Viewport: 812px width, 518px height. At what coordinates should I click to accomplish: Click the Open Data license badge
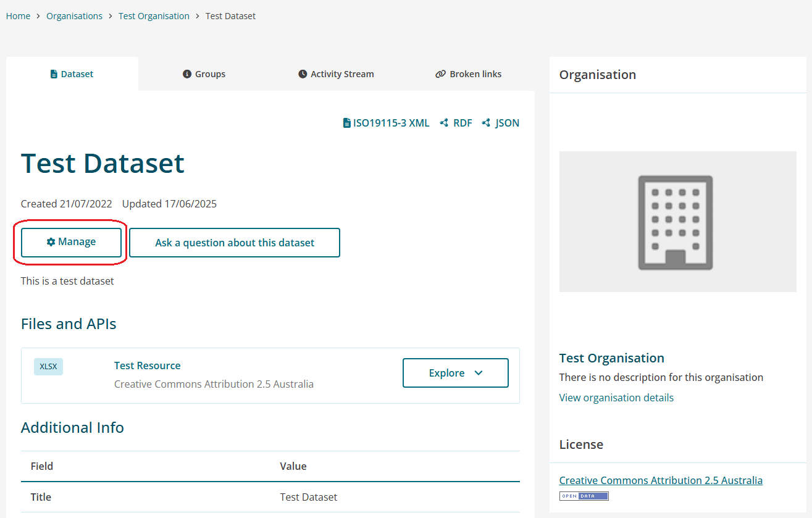tap(584, 496)
